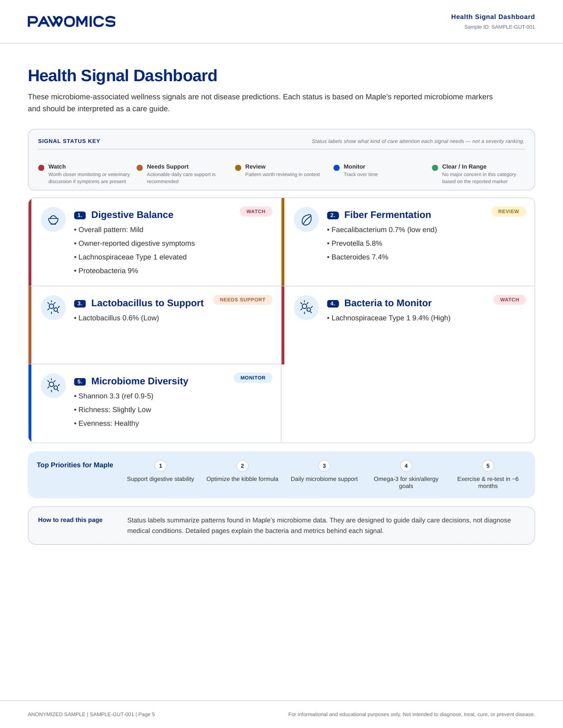Click the Lactobacillus to Support bacteria icon
Image resolution: width=563 pixels, height=728 pixels.
(53, 308)
